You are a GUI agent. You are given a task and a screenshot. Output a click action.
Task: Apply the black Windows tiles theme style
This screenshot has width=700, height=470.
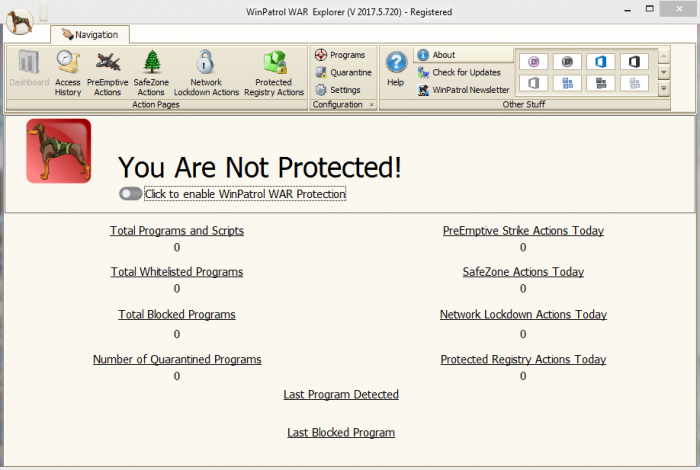pos(600,83)
